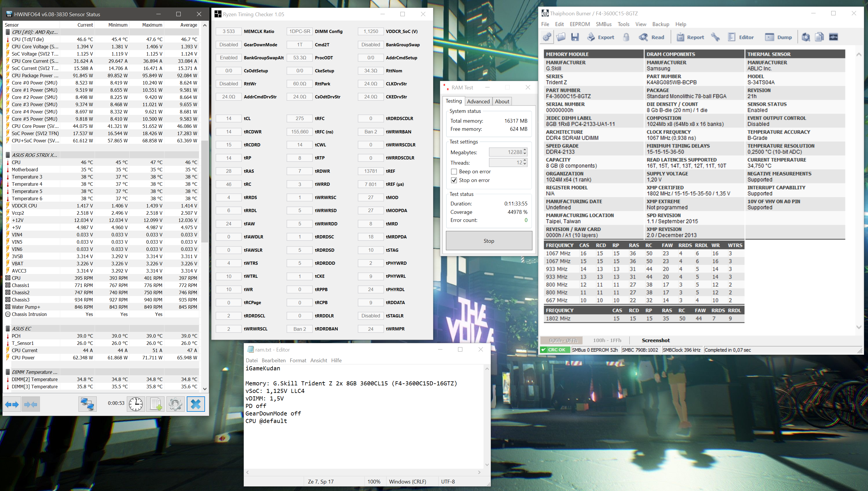This screenshot has width=868, height=491.
Task: Open the EEPROM menu in Thaiphoon Burner
Action: pos(580,24)
